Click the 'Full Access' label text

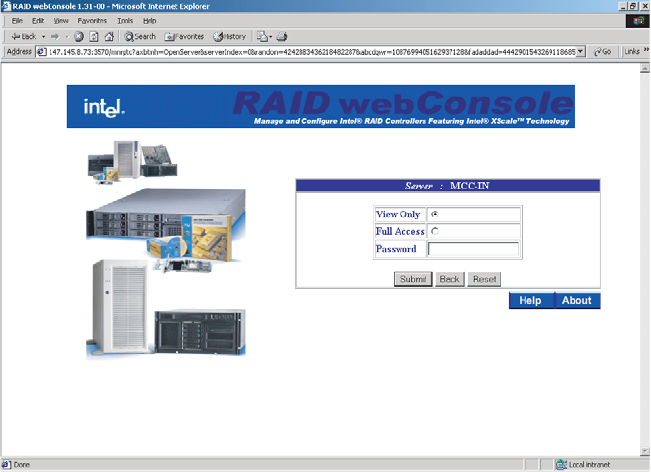[x=400, y=231]
